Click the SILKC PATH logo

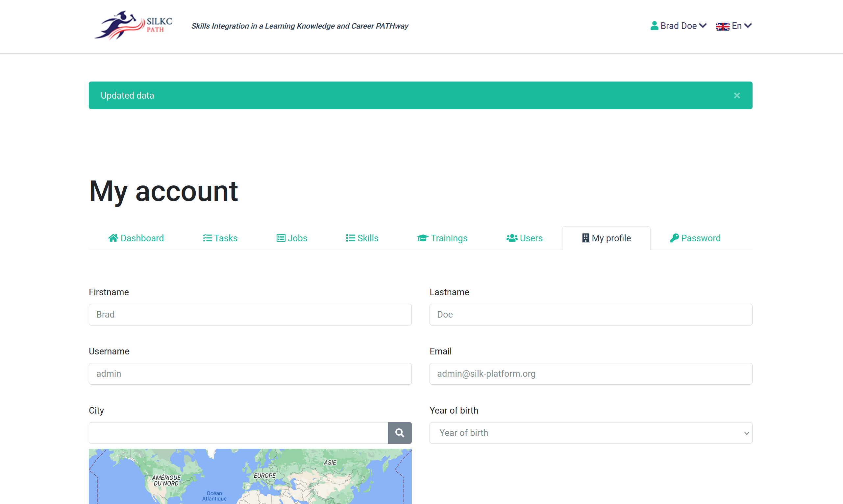(133, 25)
